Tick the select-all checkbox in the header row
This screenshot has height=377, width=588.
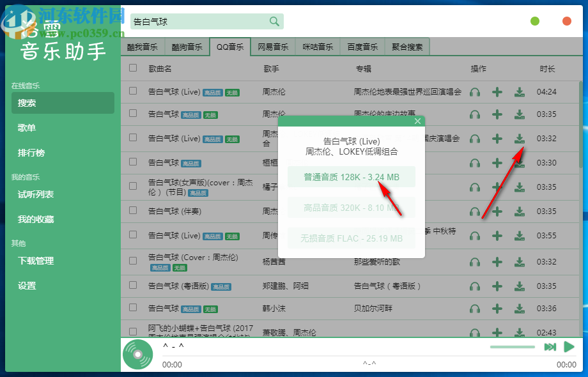point(132,68)
